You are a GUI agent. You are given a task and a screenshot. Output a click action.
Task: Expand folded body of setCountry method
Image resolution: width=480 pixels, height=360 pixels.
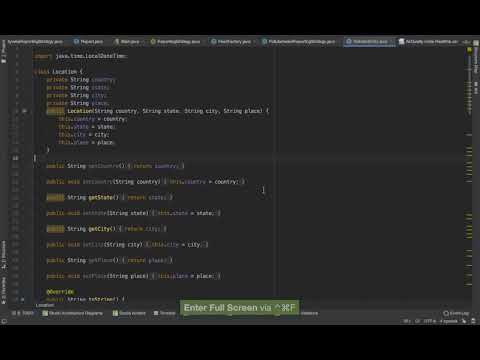204,182
